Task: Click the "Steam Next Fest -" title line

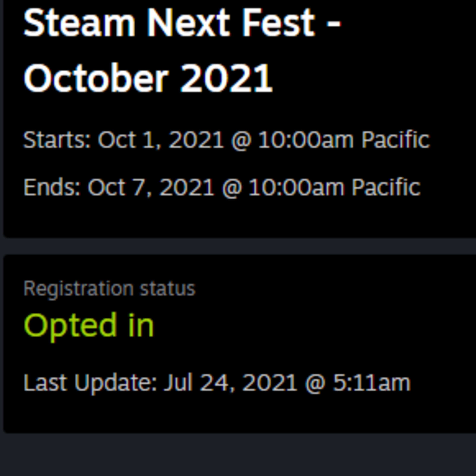Action: (x=182, y=23)
